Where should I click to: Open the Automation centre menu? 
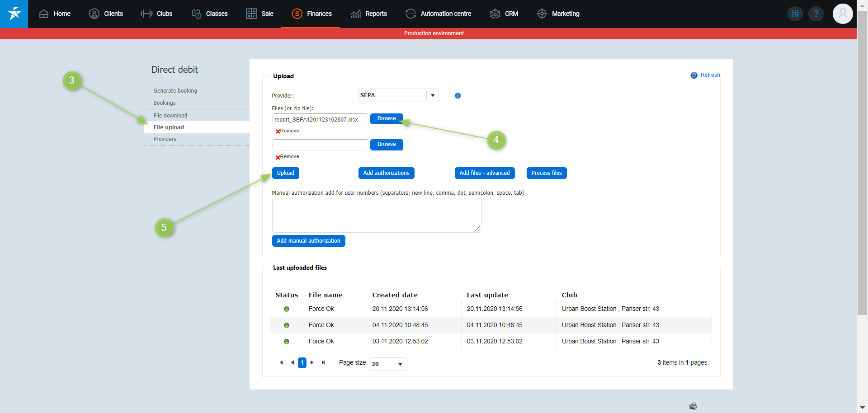point(438,14)
